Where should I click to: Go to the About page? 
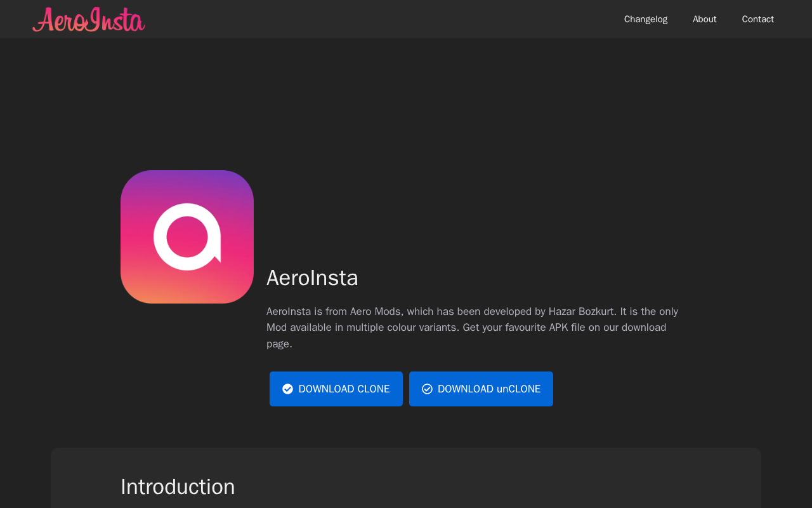coord(705,19)
